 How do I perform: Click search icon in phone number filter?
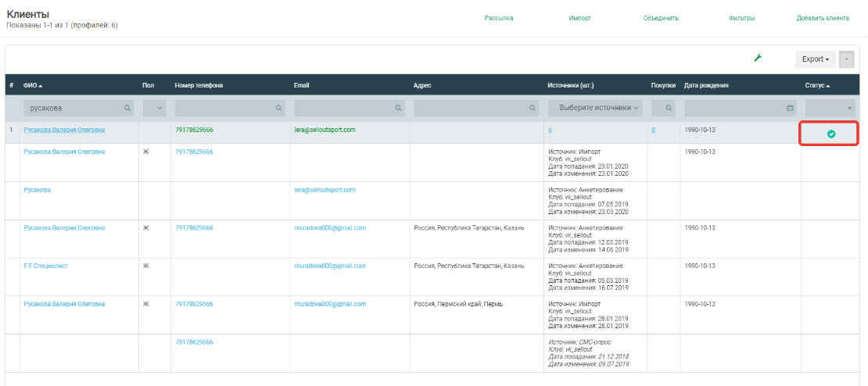[x=278, y=108]
